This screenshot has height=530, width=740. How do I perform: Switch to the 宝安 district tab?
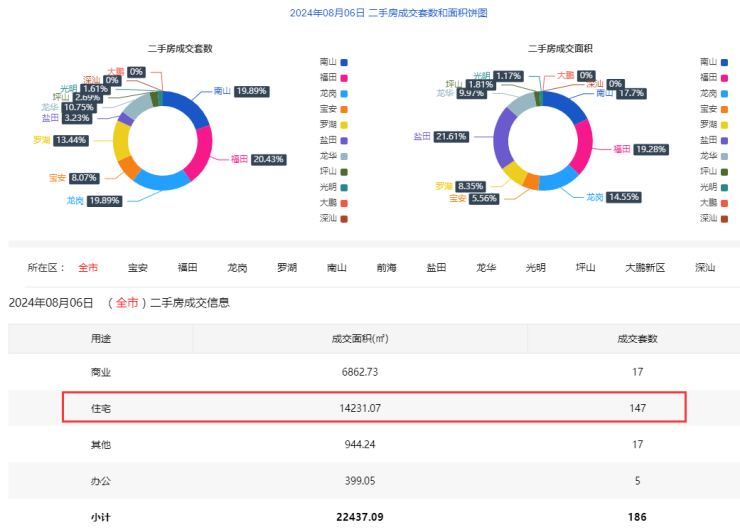point(138,268)
